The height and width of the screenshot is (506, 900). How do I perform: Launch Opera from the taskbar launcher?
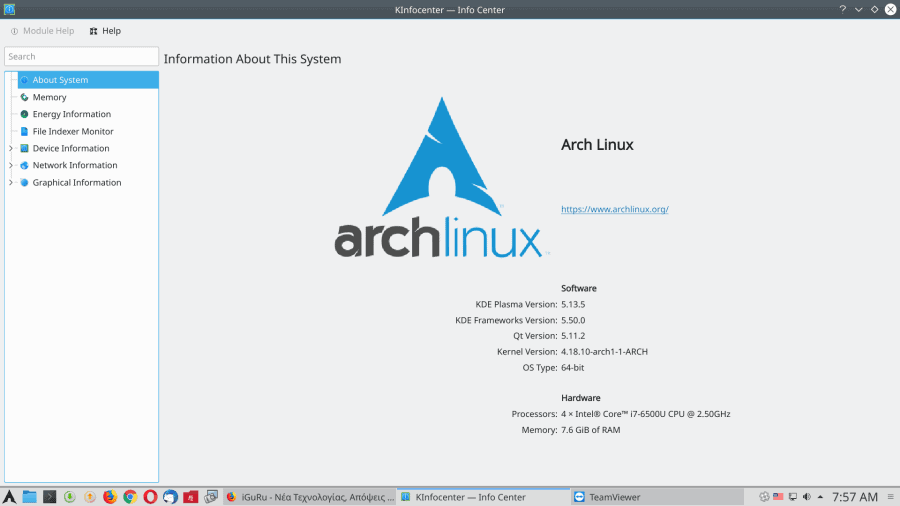point(150,497)
